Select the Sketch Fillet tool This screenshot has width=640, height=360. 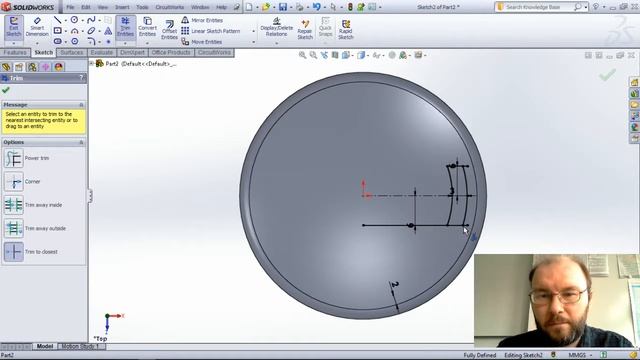coord(91,41)
